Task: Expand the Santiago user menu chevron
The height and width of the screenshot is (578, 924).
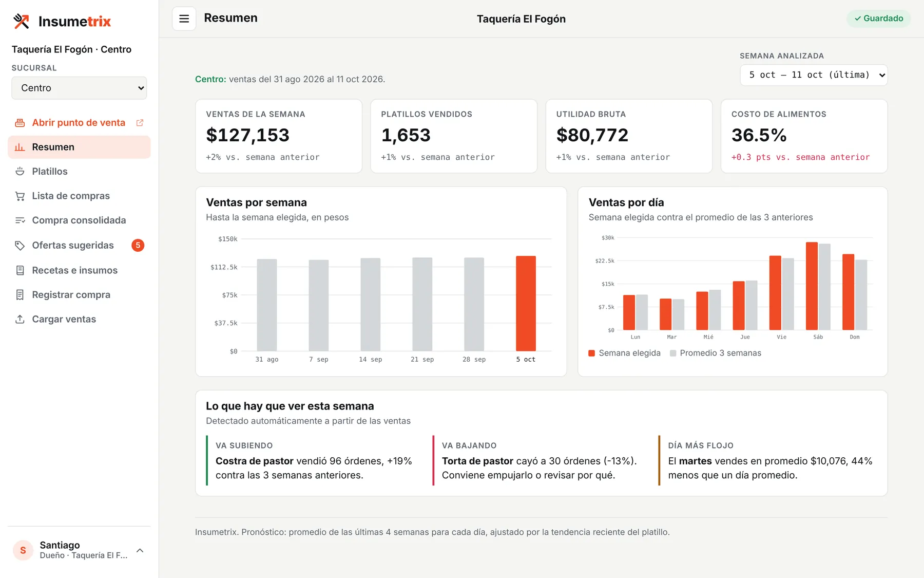Action: tap(140, 550)
